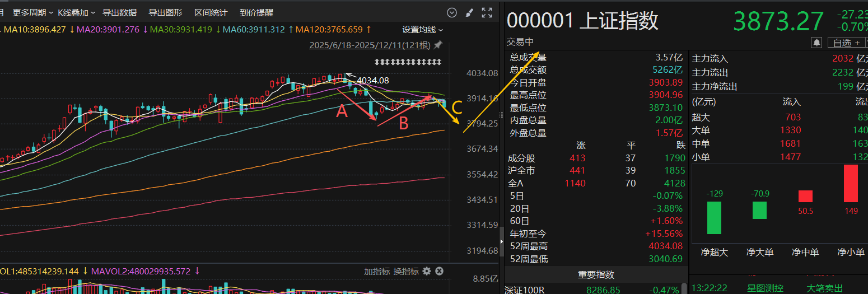Open the K线叠加 overlay dropdown
The image size is (868, 294).
pos(76,12)
